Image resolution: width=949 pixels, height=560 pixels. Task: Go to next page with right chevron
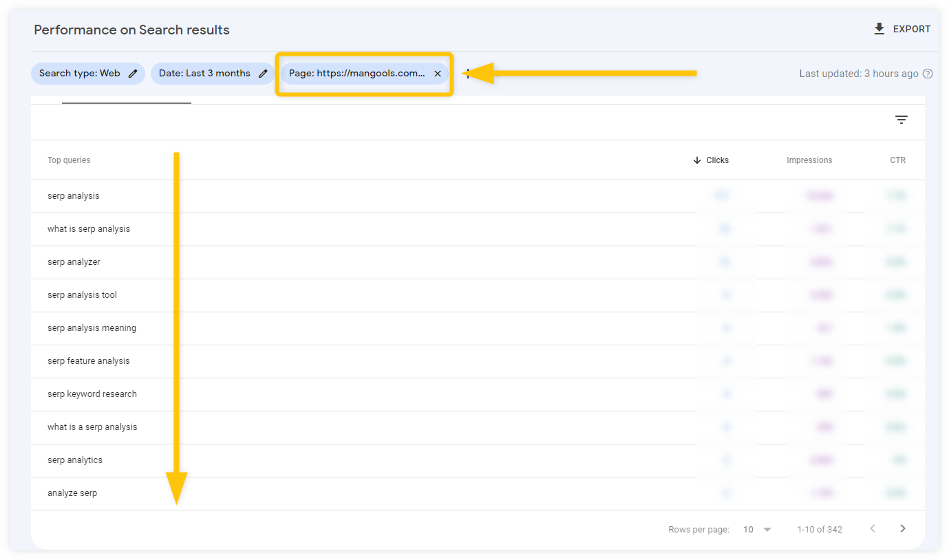pyautogui.click(x=903, y=528)
